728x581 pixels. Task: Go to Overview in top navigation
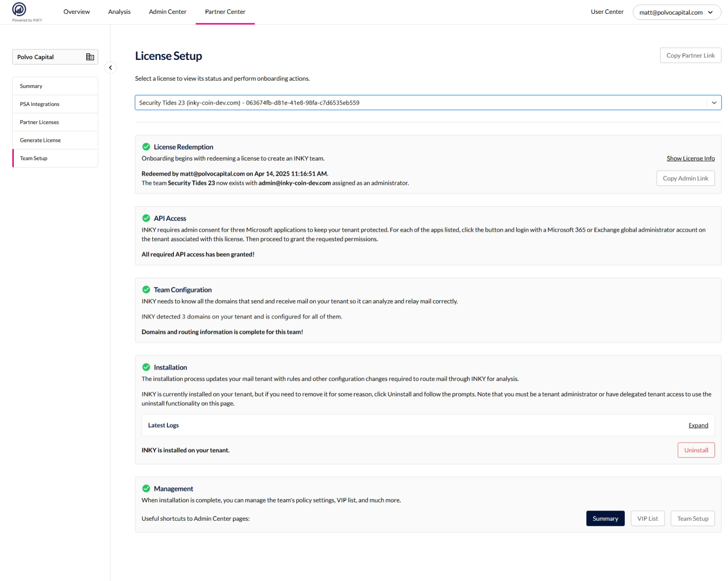click(x=77, y=12)
